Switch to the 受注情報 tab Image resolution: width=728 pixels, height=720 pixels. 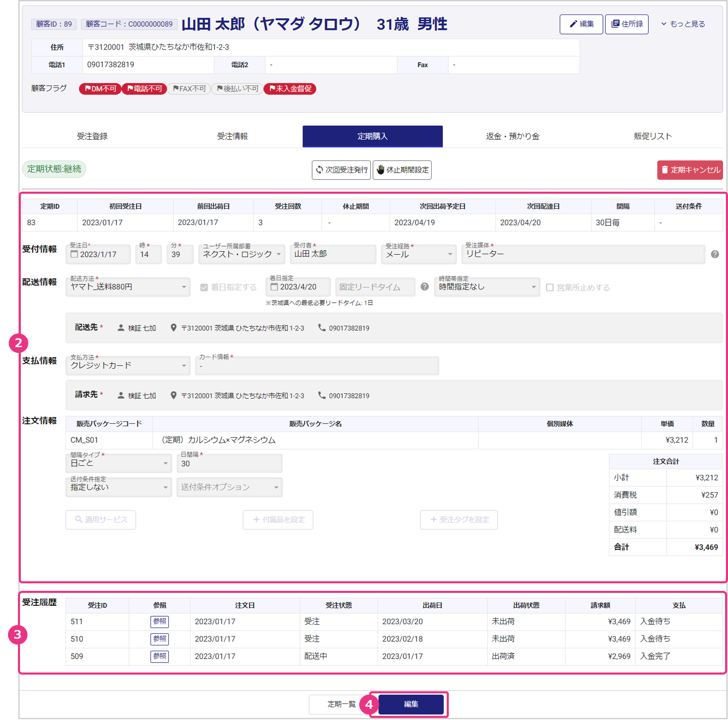tap(232, 136)
